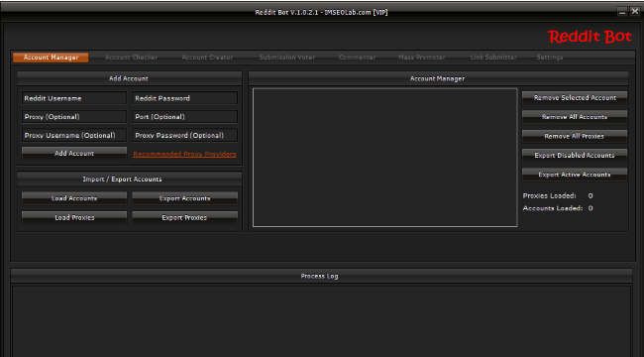Click Remove All Proxies

pos(575,136)
